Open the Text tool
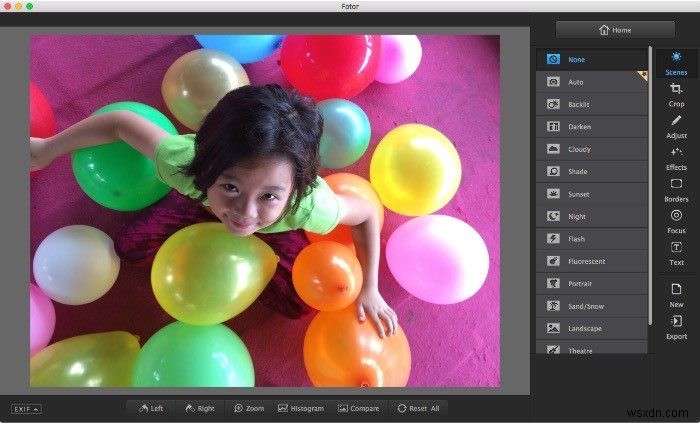The image size is (700, 423). tap(676, 252)
